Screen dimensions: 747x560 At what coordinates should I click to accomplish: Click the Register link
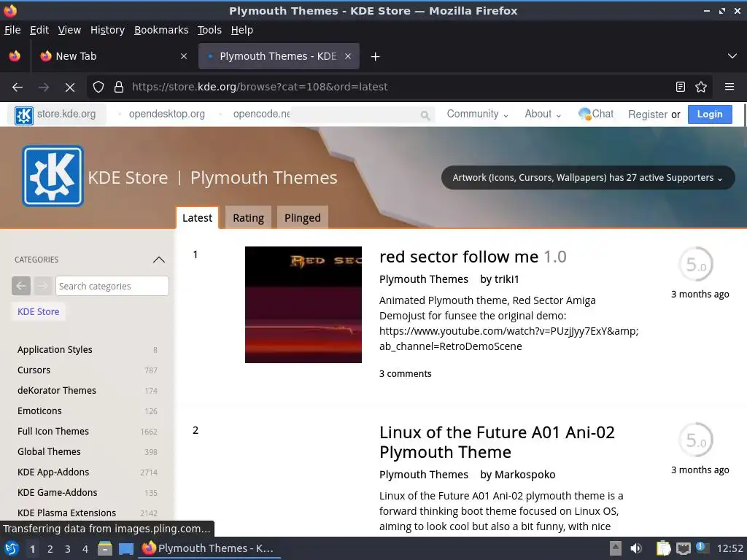tap(648, 114)
